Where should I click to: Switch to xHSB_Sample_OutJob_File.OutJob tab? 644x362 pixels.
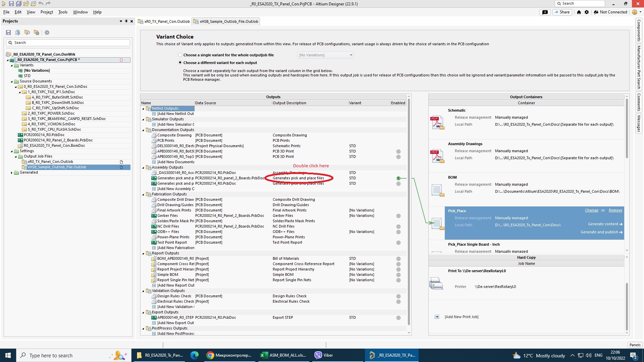coord(226,21)
